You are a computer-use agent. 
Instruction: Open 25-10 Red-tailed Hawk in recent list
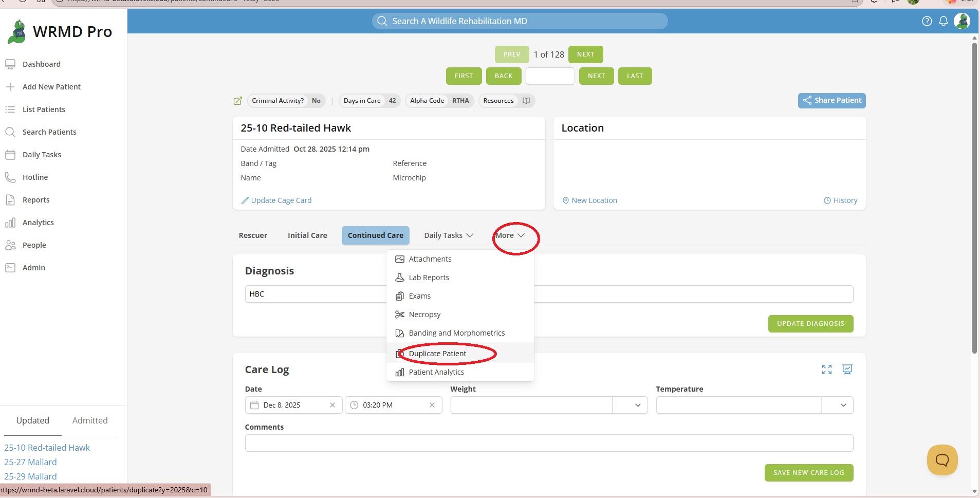pos(47,448)
